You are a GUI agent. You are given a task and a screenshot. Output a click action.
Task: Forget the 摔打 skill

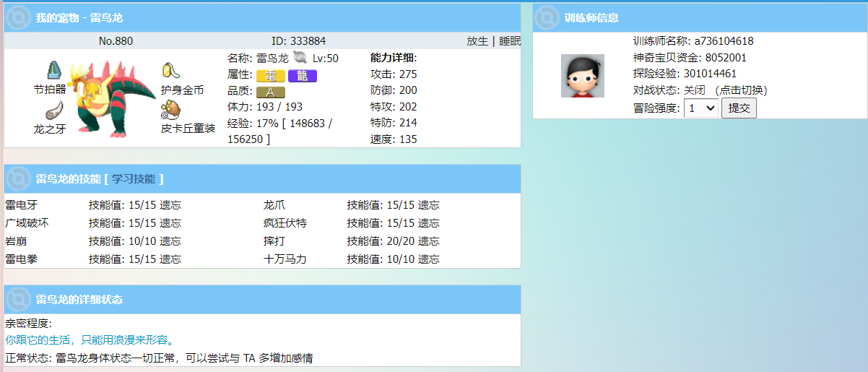428,241
